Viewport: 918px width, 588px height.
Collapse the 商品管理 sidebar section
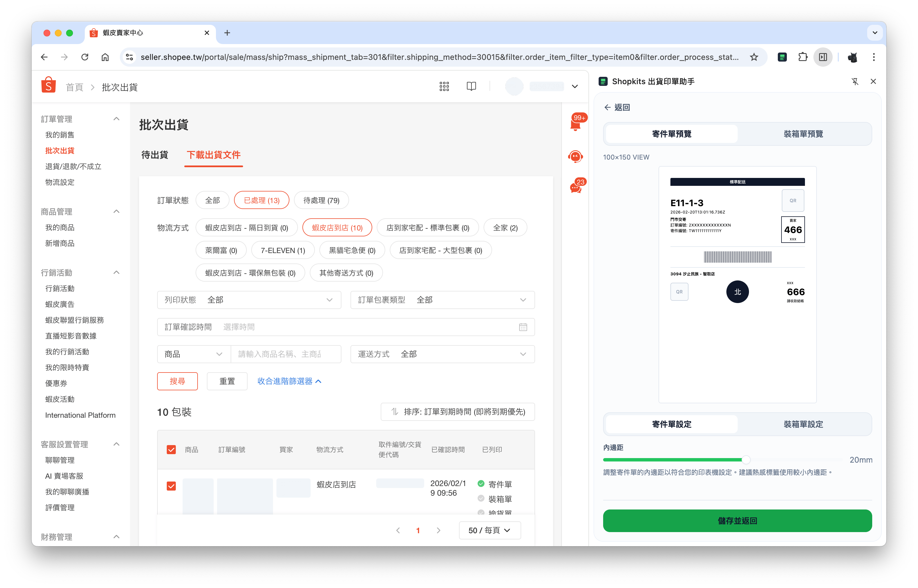tap(116, 212)
